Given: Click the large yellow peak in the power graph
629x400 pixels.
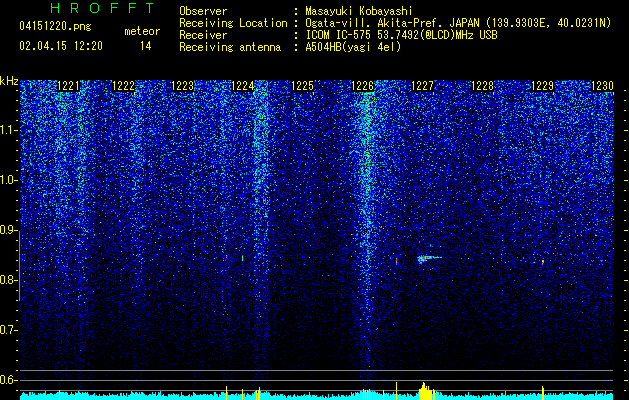Looking at the screenshot, I should coord(426,392).
